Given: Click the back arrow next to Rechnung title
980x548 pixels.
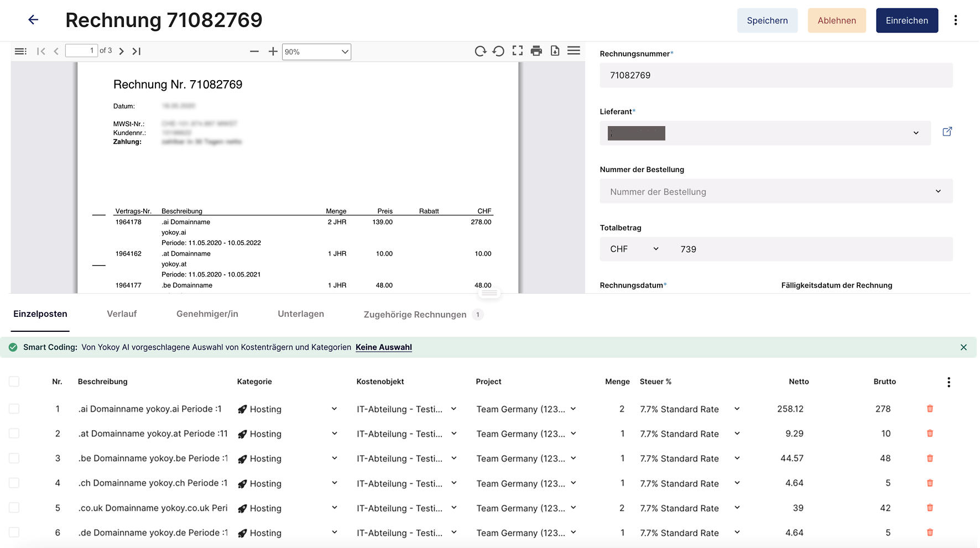Looking at the screenshot, I should [33, 20].
